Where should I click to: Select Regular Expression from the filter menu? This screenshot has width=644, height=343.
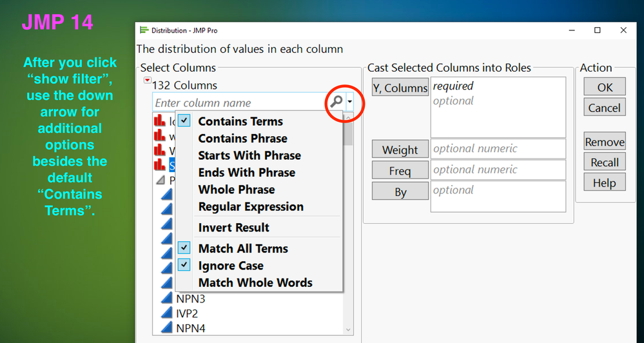[250, 206]
